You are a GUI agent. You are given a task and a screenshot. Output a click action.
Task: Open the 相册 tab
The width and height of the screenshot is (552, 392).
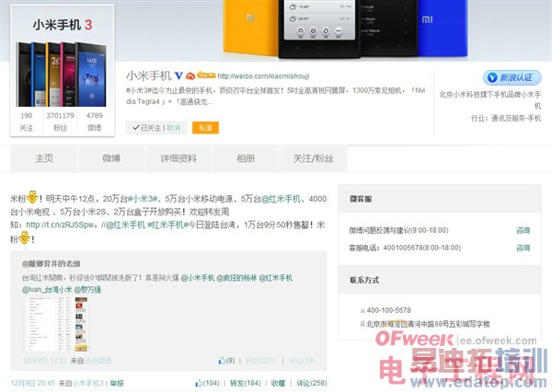(x=246, y=158)
